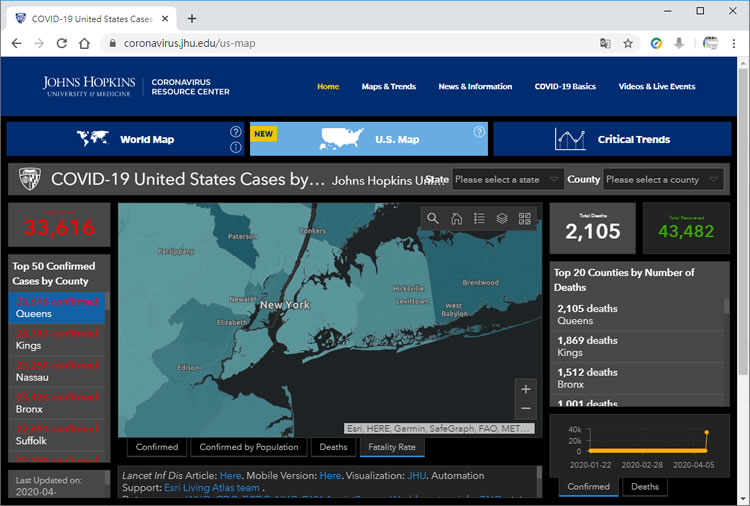This screenshot has height=506, width=750.
Task: Click the Esri map attribution text
Action: point(439,429)
